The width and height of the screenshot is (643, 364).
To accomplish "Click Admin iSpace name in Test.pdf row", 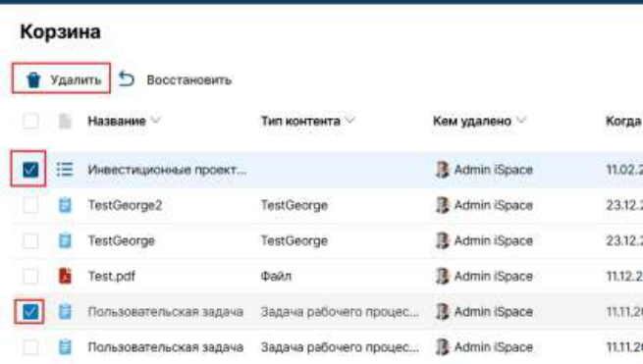I will point(494,277).
